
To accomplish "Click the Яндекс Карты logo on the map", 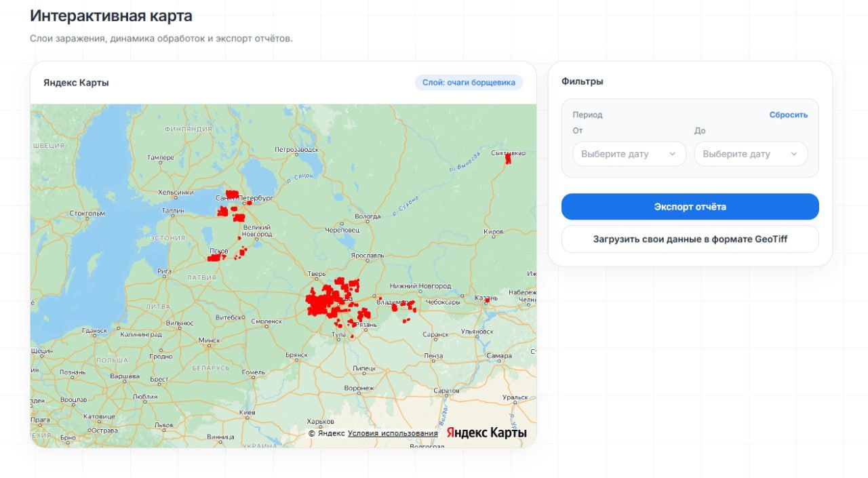I will (x=486, y=433).
